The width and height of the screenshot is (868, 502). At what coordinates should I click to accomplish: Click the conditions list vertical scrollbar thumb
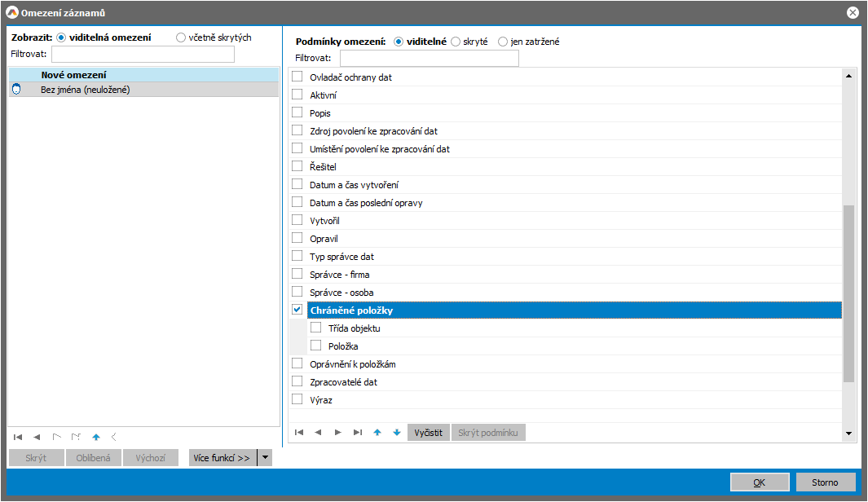pyautogui.click(x=848, y=293)
